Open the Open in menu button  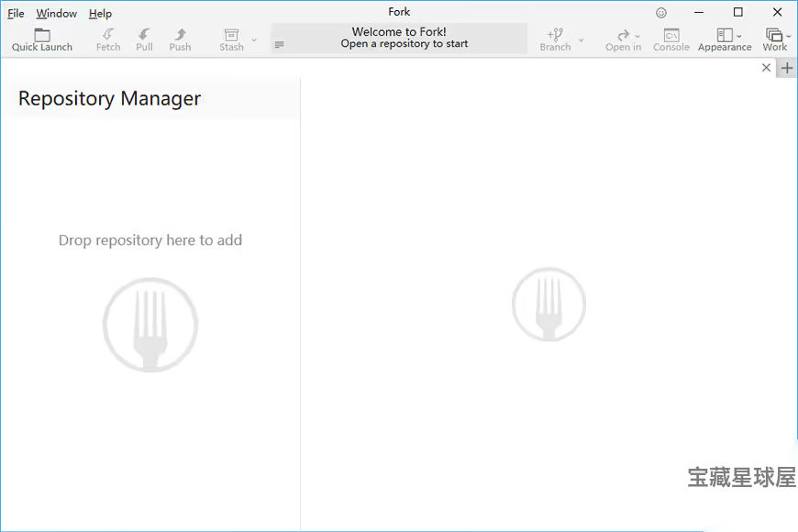623,39
